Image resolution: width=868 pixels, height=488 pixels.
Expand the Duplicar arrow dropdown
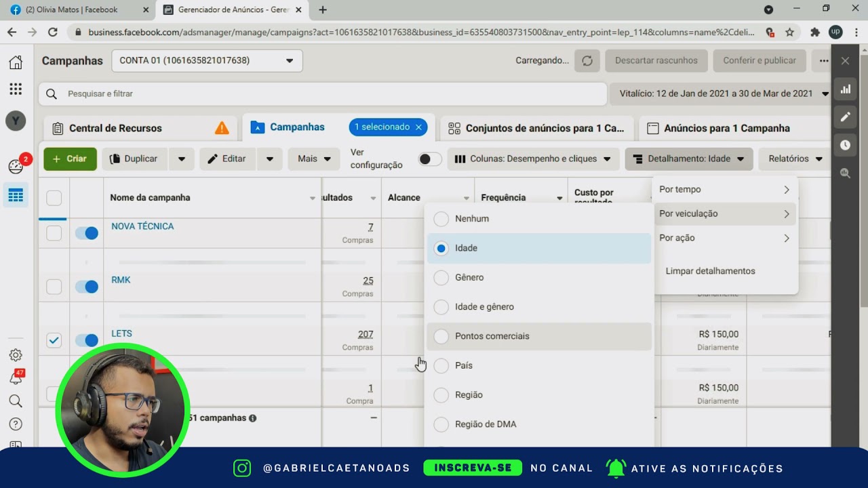[x=182, y=159]
